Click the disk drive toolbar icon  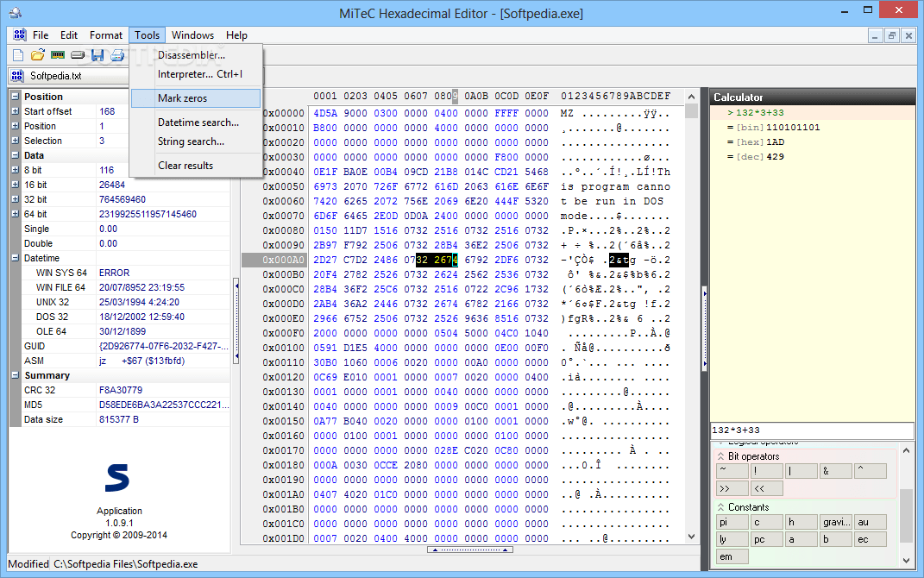[78, 55]
